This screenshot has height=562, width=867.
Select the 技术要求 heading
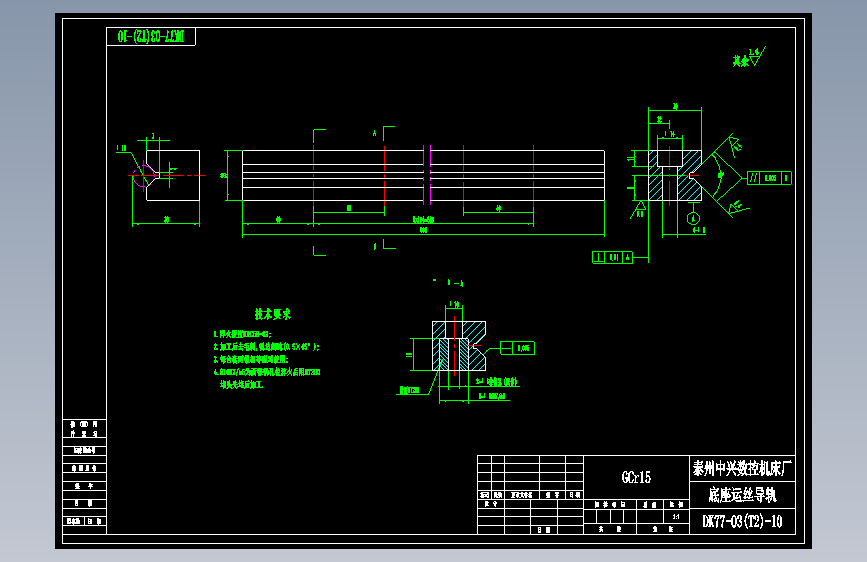[273, 314]
